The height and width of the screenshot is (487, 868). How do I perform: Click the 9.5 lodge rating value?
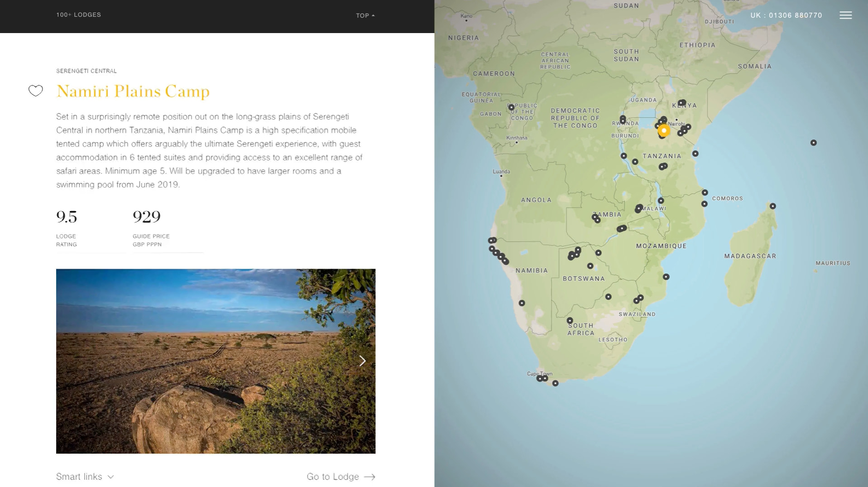point(67,217)
